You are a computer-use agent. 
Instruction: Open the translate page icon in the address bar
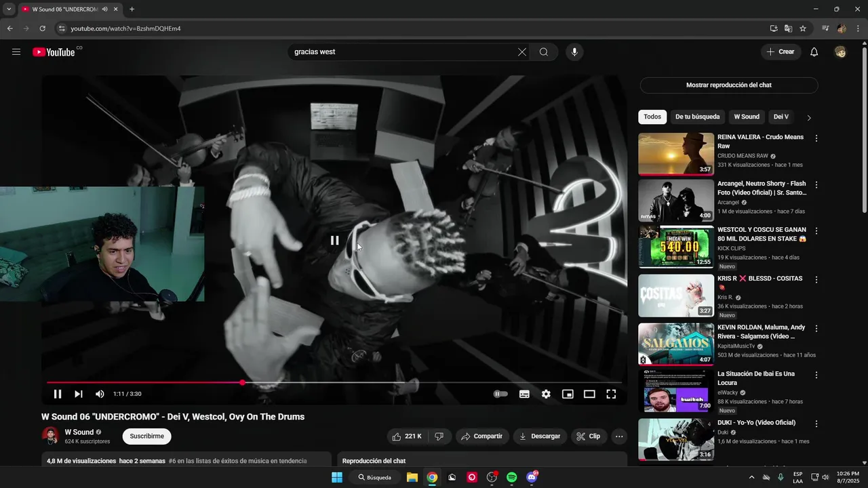[788, 28]
